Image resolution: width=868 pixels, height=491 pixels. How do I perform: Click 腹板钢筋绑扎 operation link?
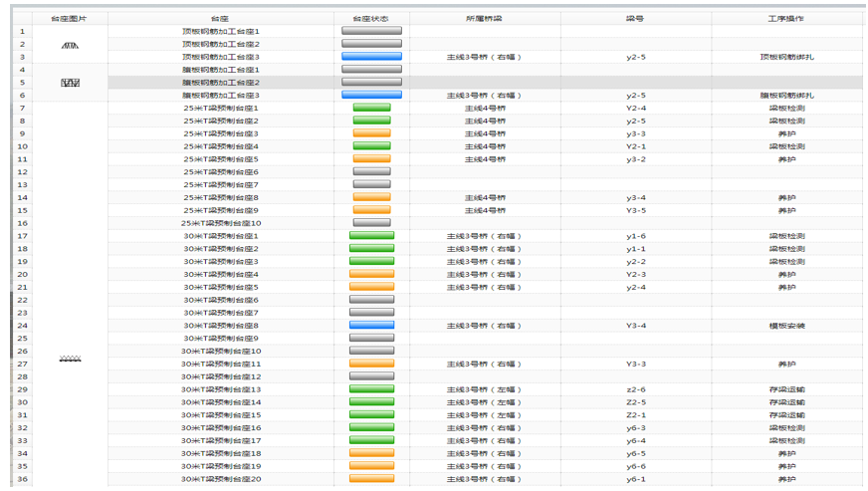(786, 96)
